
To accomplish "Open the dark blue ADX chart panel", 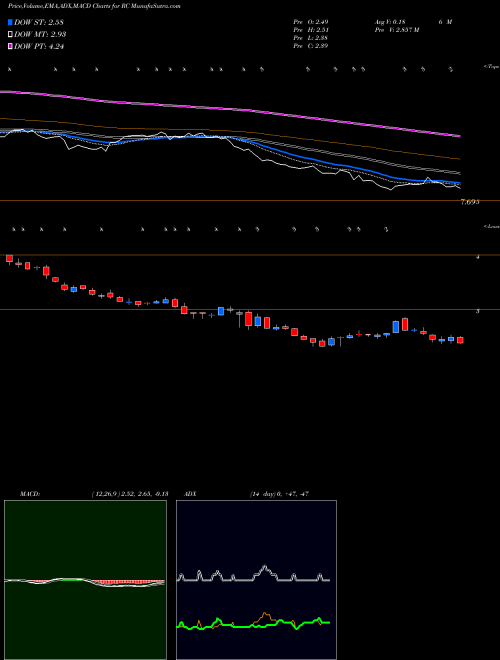I will pos(256,580).
